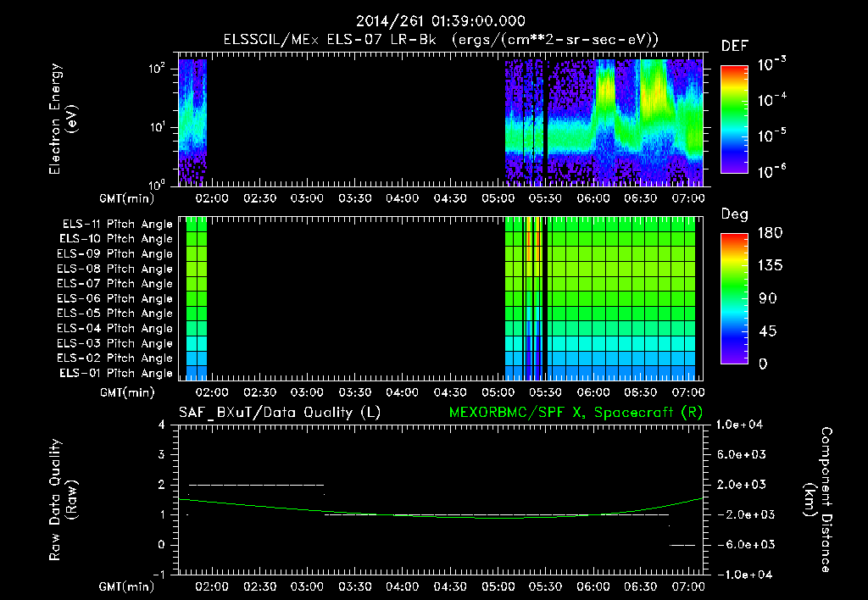Click the 2.0e+03 right-axis tick label
This screenshot has width=868, height=600.
coord(742,484)
